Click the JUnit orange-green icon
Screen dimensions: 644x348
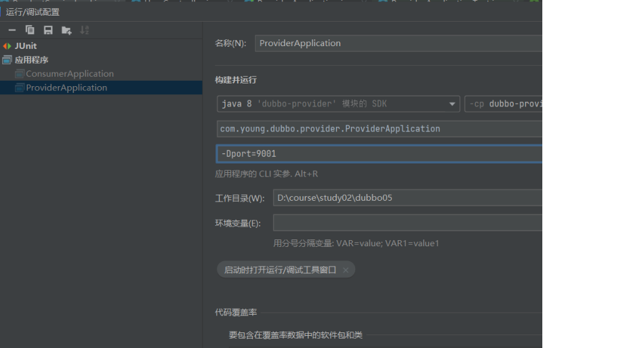click(7, 46)
